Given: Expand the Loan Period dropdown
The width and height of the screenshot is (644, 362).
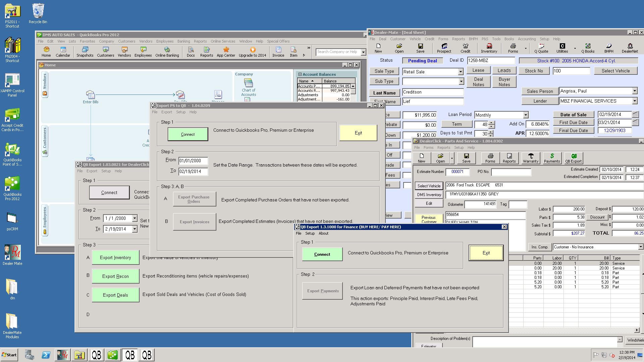Looking at the screenshot, I should pos(526,115).
